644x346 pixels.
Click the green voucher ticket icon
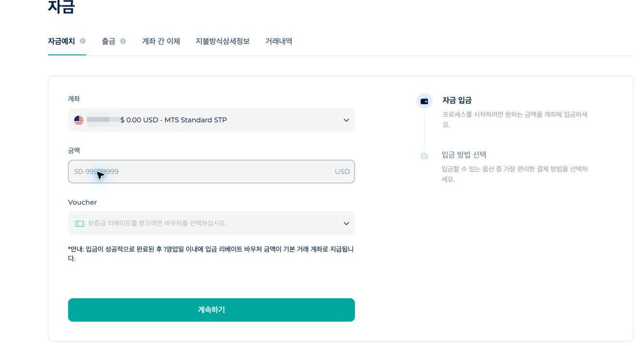[x=80, y=223]
